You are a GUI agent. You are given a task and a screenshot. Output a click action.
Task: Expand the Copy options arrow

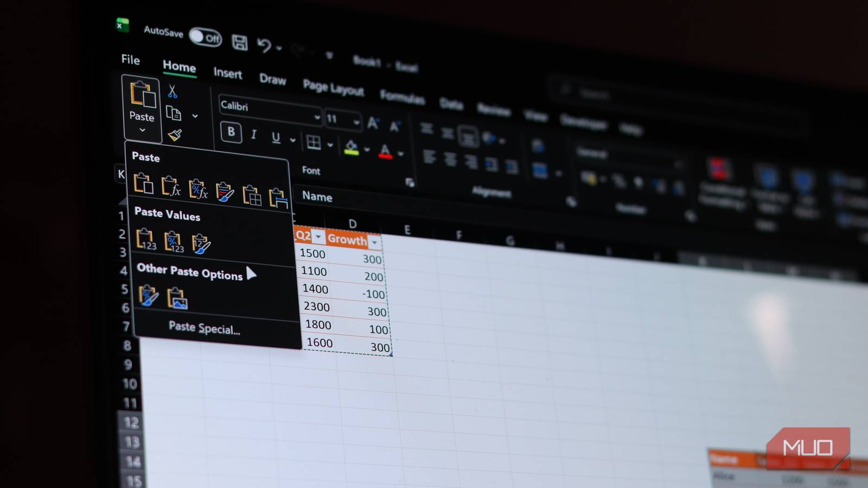195,115
